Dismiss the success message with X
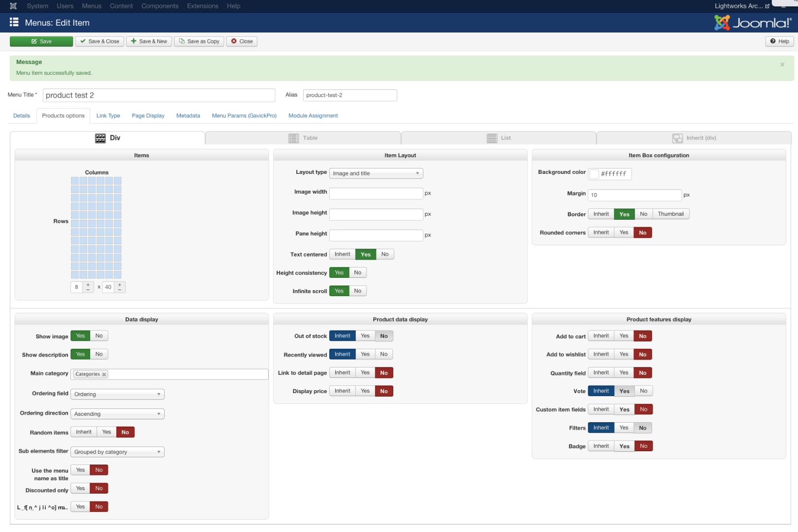The height and width of the screenshot is (532, 798). pyautogui.click(x=782, y=65)
